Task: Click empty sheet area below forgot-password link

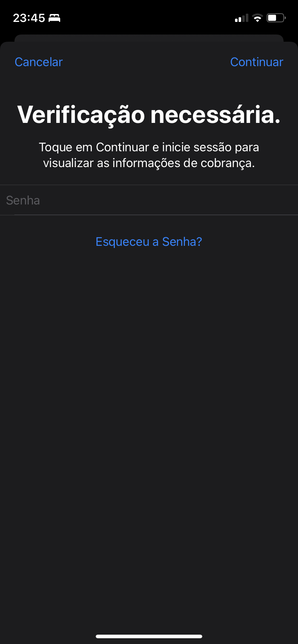Action: (x=149, y=395)
